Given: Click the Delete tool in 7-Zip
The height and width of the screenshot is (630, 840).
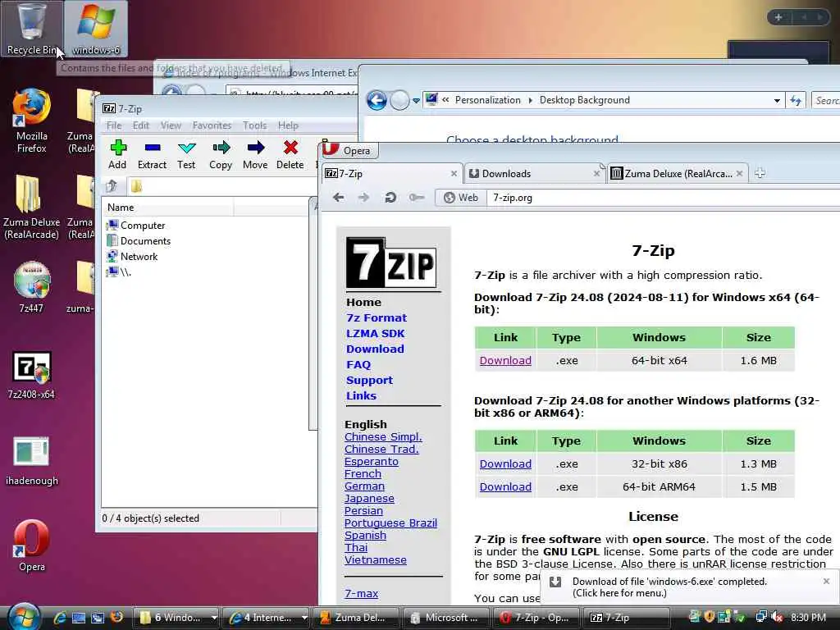Looking at the screenshot, I should (290, 154).
